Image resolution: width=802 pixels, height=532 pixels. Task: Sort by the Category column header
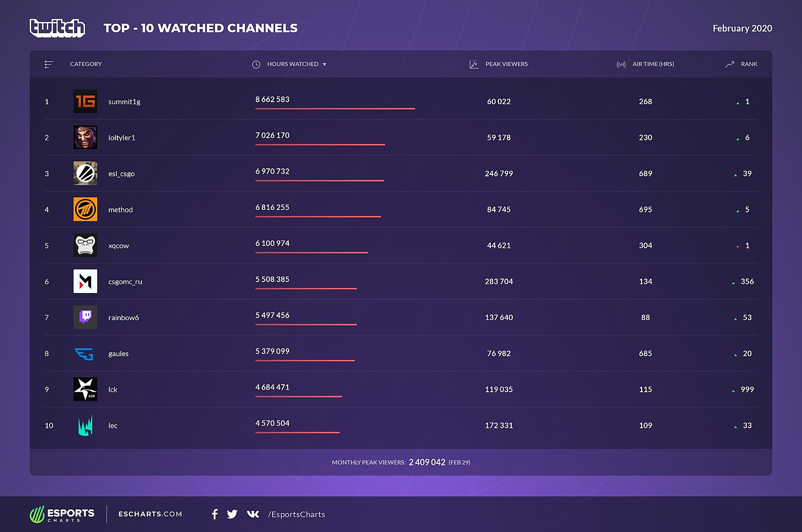tap(86, 64)
